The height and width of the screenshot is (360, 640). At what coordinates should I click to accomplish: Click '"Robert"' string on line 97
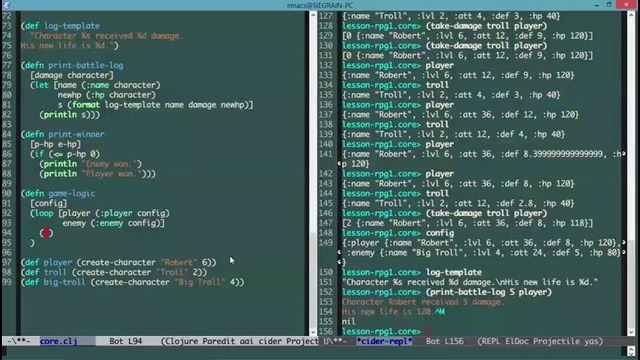tap(179, 262)
